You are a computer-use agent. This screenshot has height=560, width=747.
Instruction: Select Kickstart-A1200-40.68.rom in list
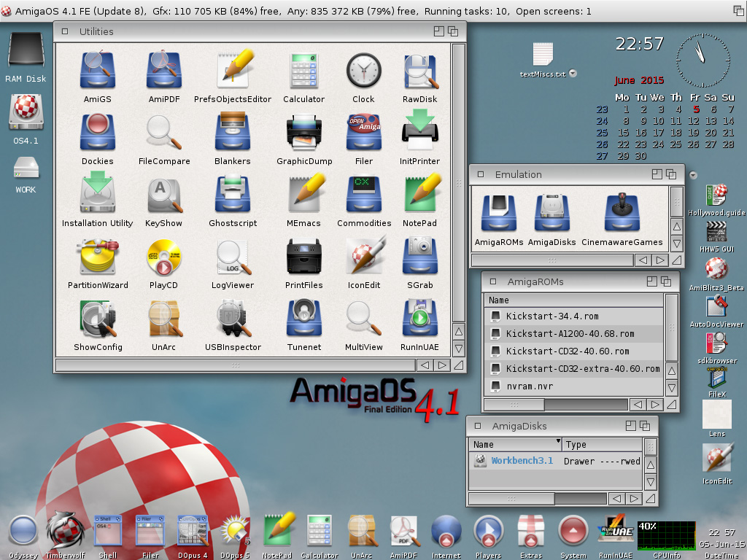570,334
